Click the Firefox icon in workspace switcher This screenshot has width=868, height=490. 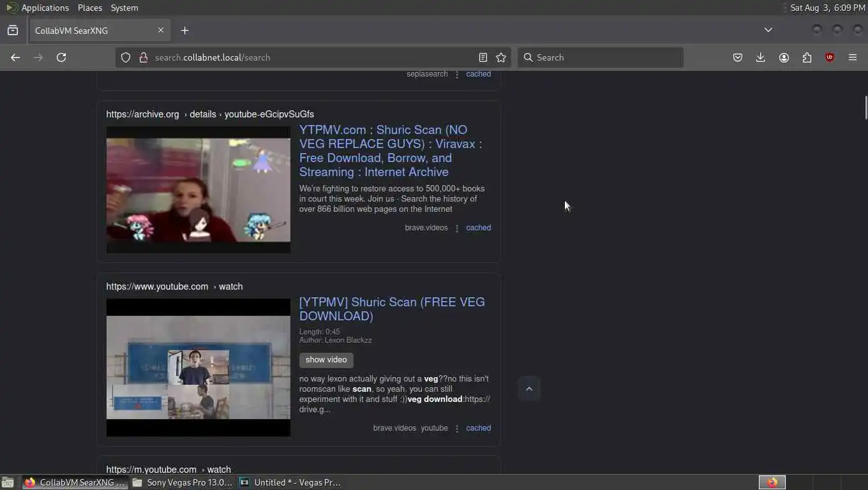772,482
